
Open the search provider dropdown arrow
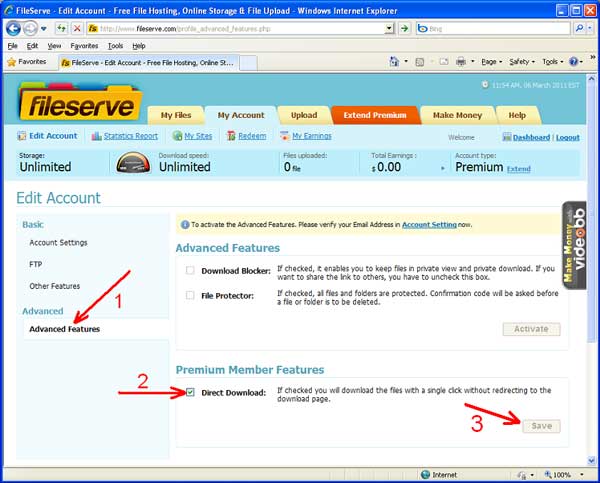pyautogui.click(x=590, y=28)
